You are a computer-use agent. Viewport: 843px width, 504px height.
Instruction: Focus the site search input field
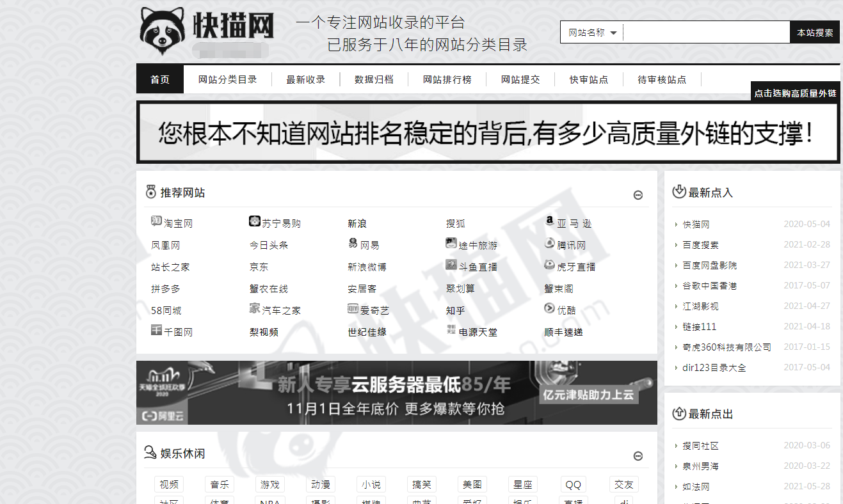707,33
